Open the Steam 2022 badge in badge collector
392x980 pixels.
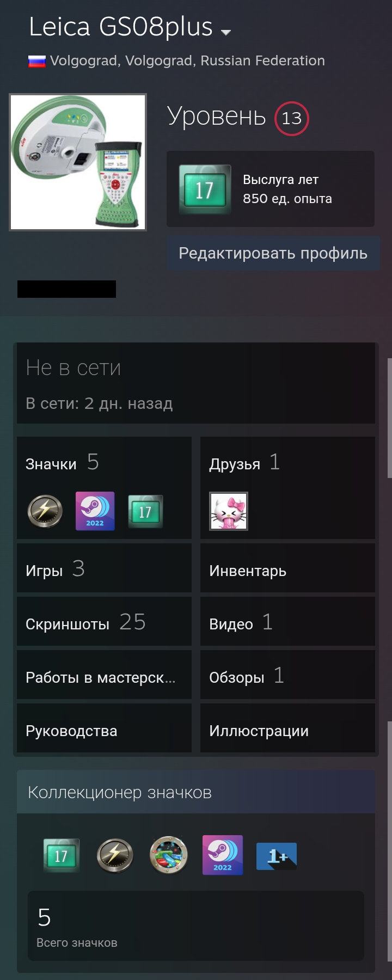pos(223,855)
